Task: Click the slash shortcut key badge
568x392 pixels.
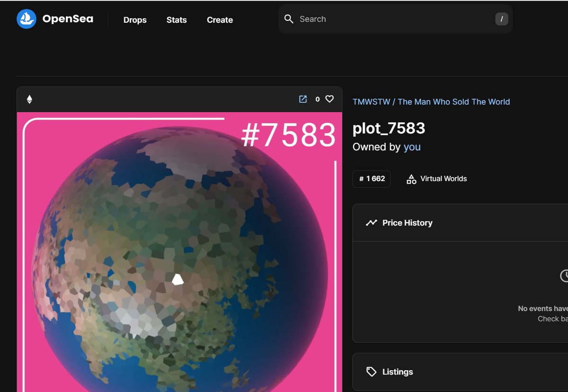Action: tap(502, 19)
